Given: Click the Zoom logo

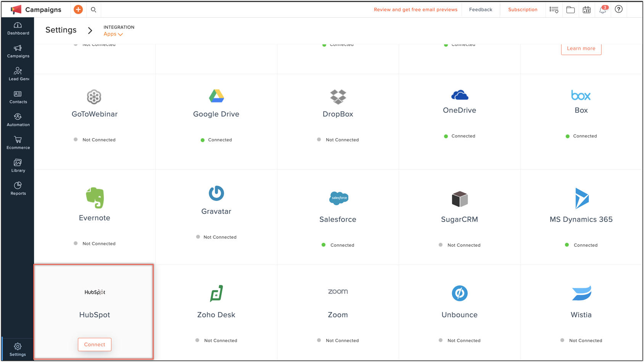Looking at the screenshot, I should click(x=338, y=291).
